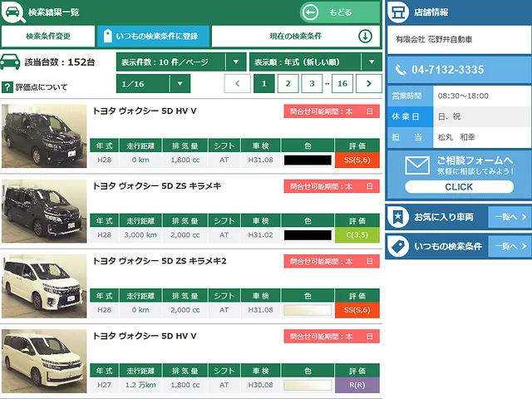Click the tag icon on いつもの検索条件に登録
Image resolution: width=532 pixels, height=399 pixels.
tap(107, 36)
